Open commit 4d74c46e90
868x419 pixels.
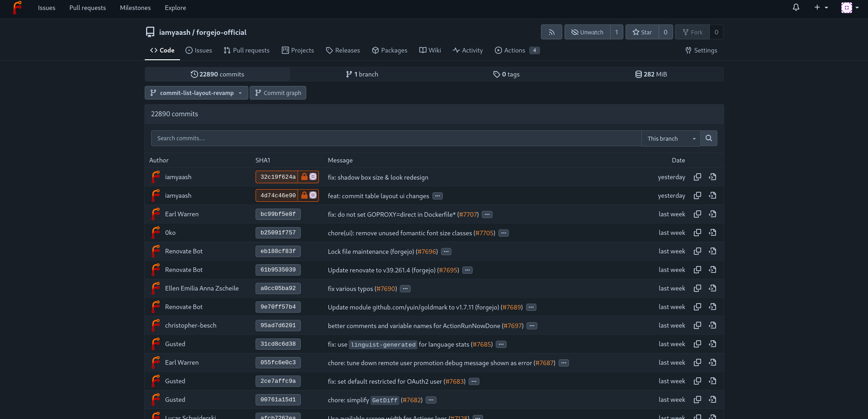(278, 195)
